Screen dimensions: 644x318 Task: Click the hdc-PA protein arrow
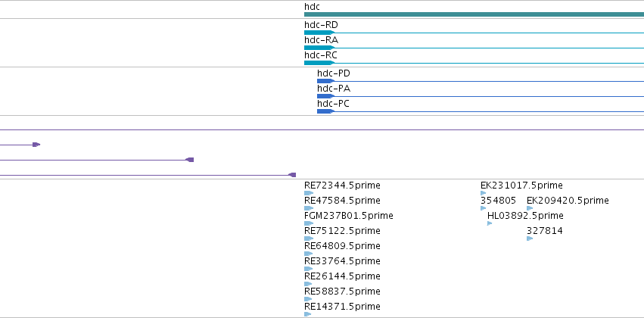[x=325, y=96]
